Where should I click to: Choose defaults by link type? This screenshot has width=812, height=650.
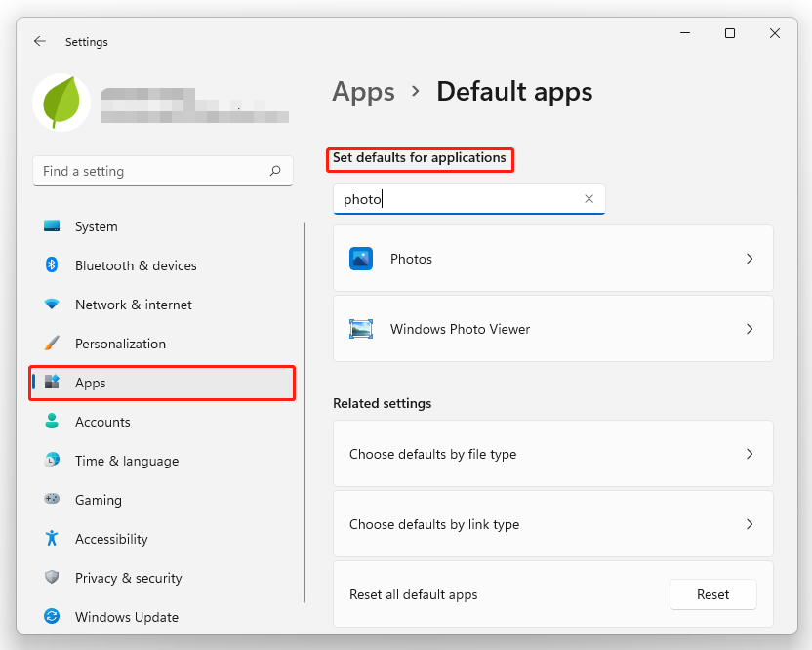point(553,524)
